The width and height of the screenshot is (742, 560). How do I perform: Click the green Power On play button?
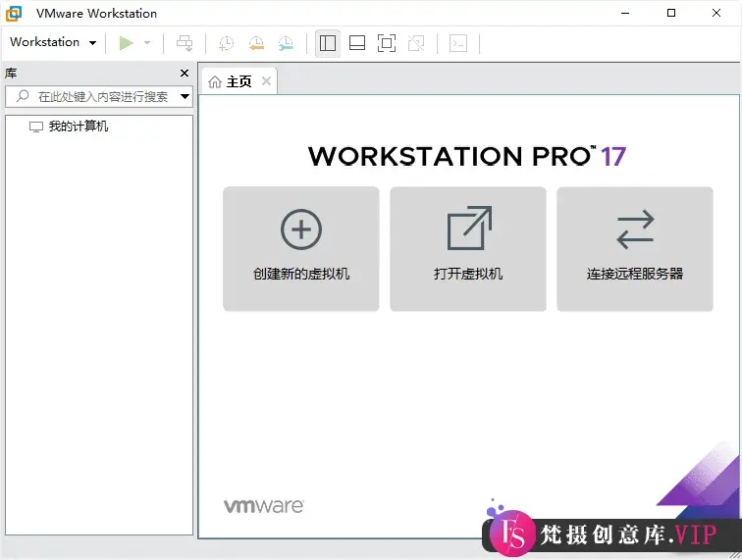tap(126, 43)
